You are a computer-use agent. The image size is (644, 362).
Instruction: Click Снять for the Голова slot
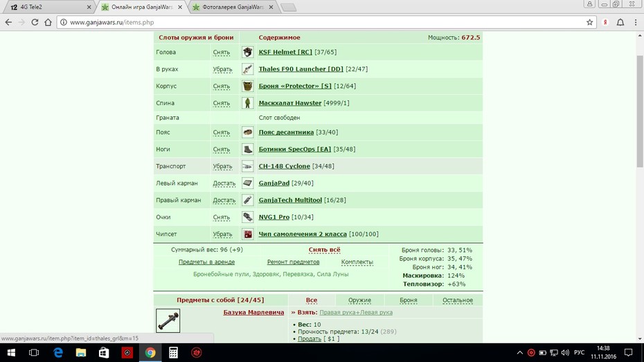pos(222,52)
